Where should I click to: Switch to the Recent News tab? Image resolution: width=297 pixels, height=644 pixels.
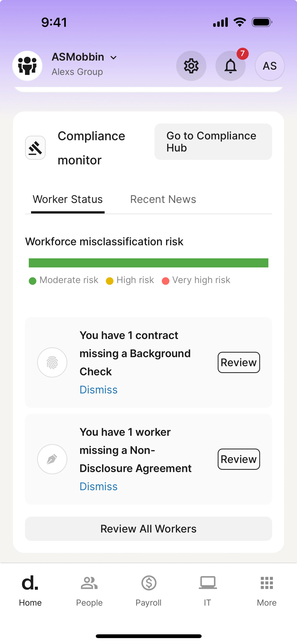[163, 199]
